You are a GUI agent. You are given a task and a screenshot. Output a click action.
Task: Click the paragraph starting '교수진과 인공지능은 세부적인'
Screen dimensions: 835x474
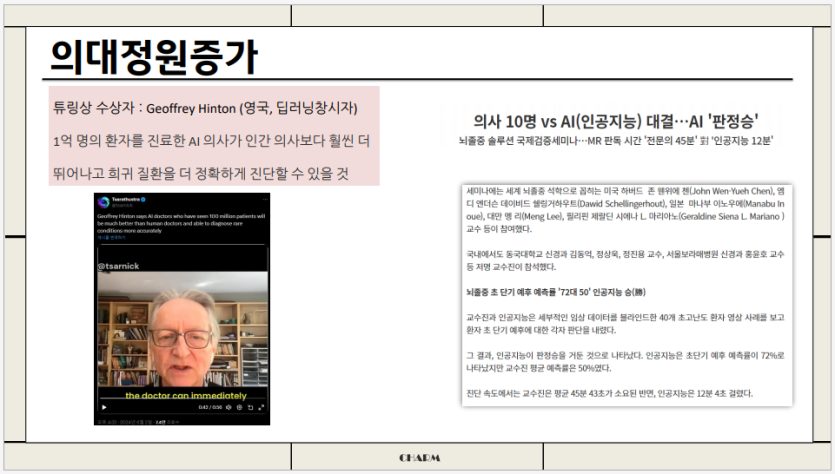[625, 323]
